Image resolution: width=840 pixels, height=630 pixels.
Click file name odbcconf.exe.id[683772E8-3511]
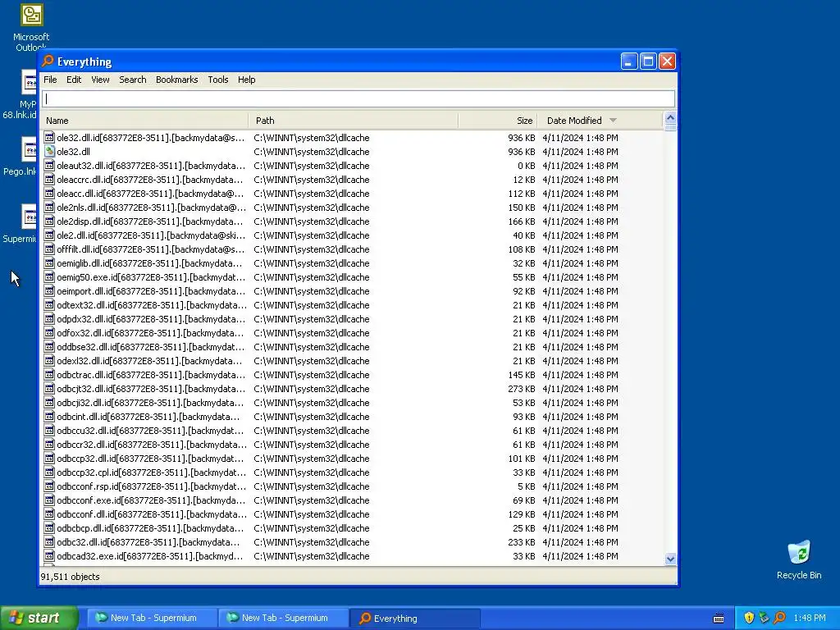click(x=150, y=500)
